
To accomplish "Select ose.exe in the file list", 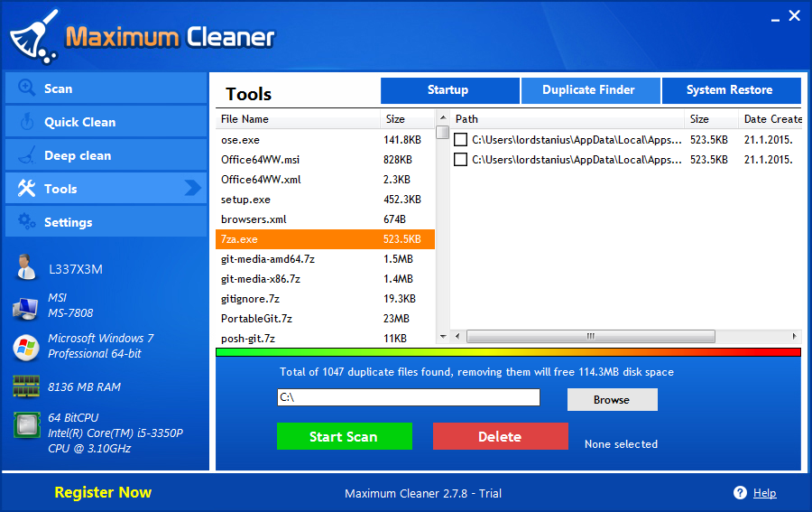I will pyautogui.click(x=325, y=139).
